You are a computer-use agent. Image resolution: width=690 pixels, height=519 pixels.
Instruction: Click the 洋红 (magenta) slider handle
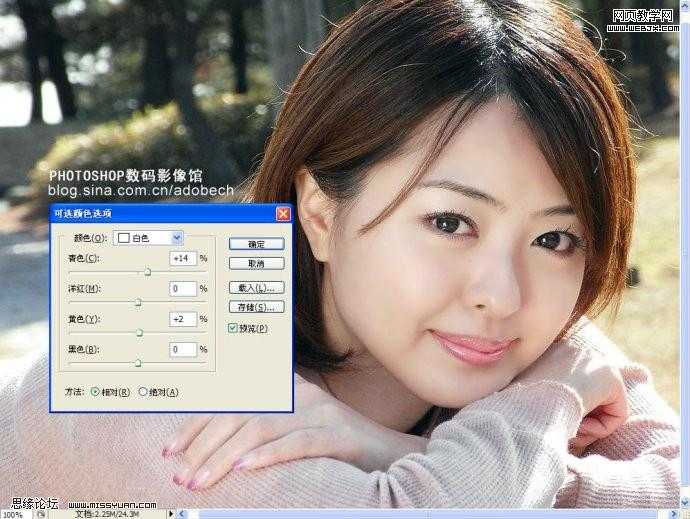coord(138,302)
